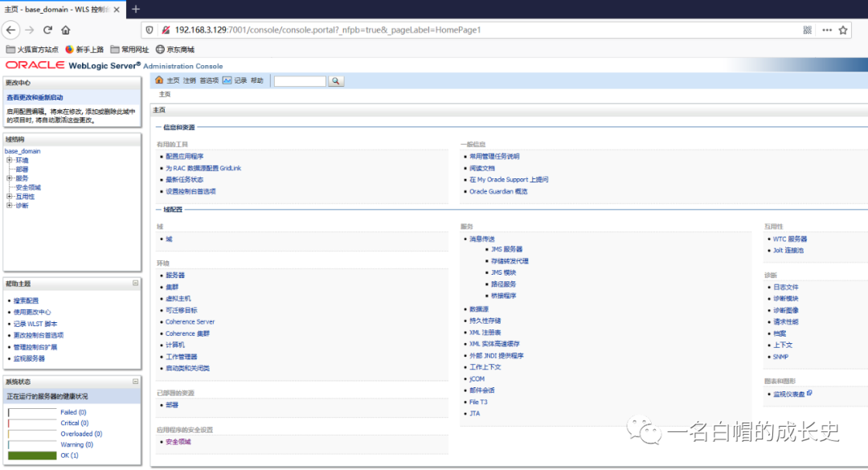Open the 新手上路 Firefox bookmark
868x470 pixels.
84,49
